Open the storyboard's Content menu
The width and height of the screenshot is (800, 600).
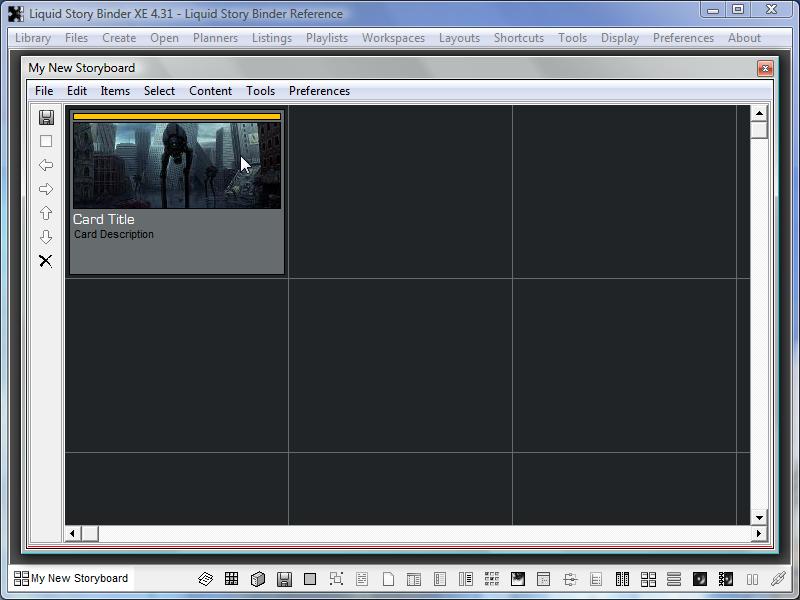[x=210, y=91]
